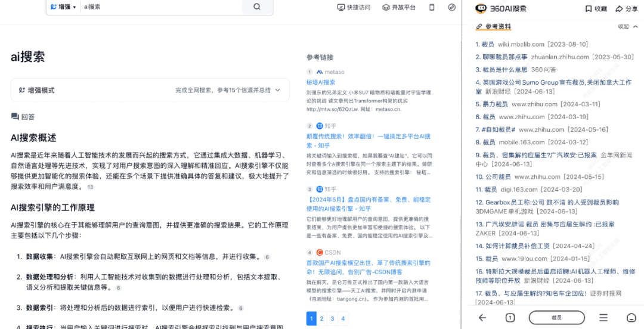Open reference 9 广汽埃安:已报案
This screenshot has height=329, width=644.
coord(553,159)
